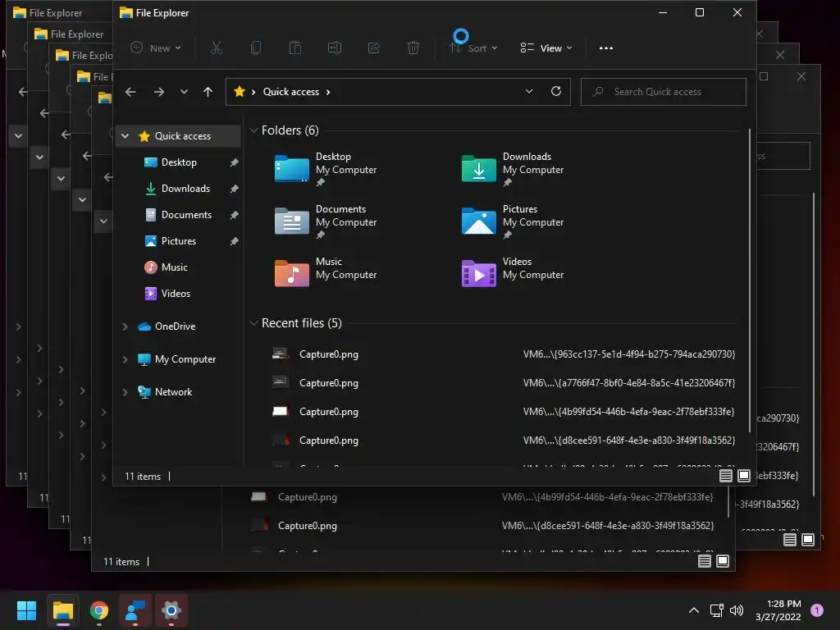The height and width of the screenshot is (630, 840).
Task: Open Capture0.png from 4b99fd54 in front window
Action: (x=503, y=412)
